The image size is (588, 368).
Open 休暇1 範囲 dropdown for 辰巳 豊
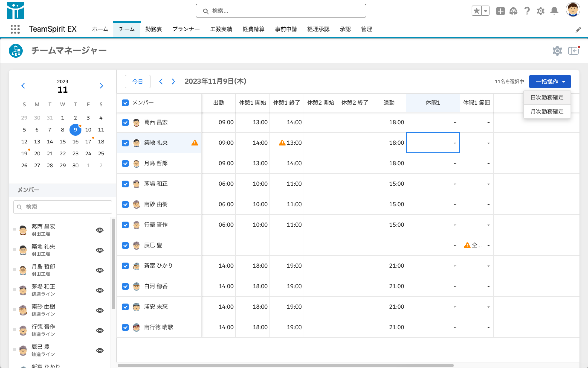(x=488, y=245)
